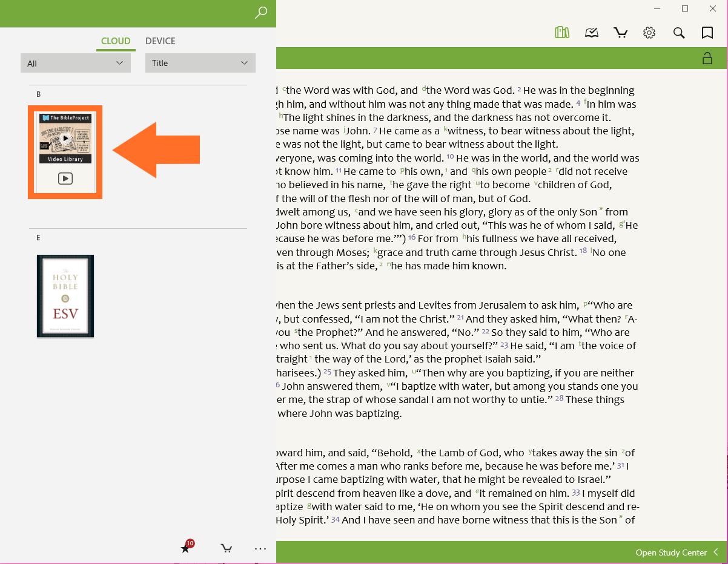The height and width of the screenshot is (564, 728).
Task: Open the store cart in top toolbar
Action: 620,33
